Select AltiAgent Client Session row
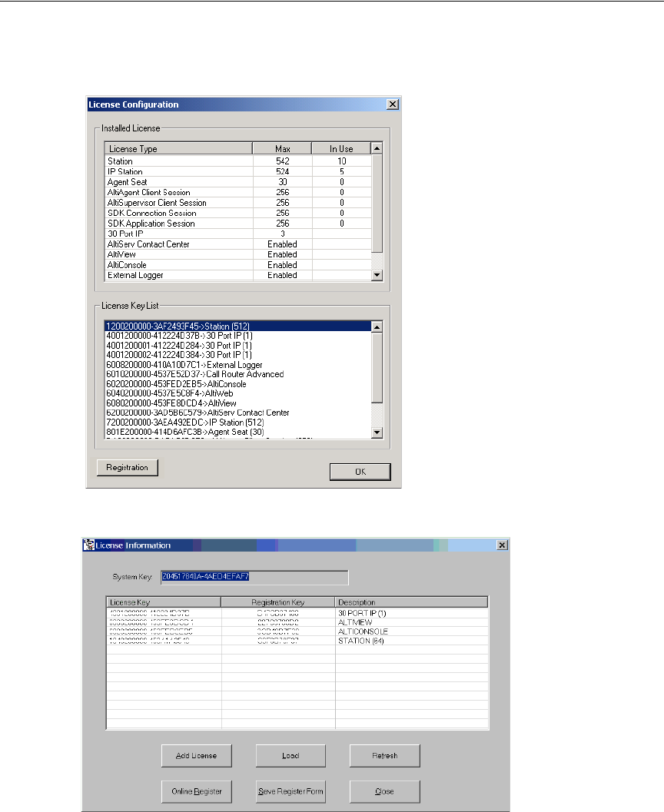 click(x=238, y=192)
